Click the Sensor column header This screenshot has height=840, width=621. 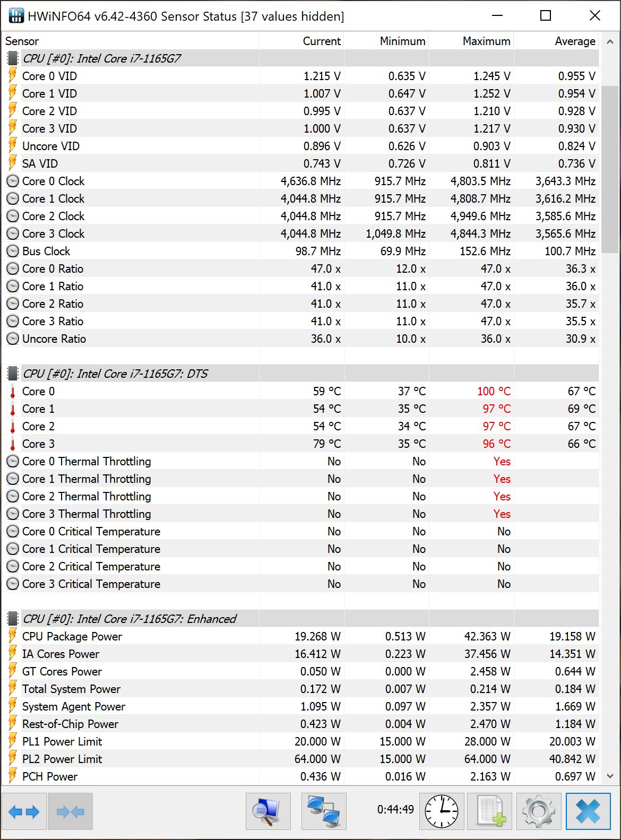22,41
